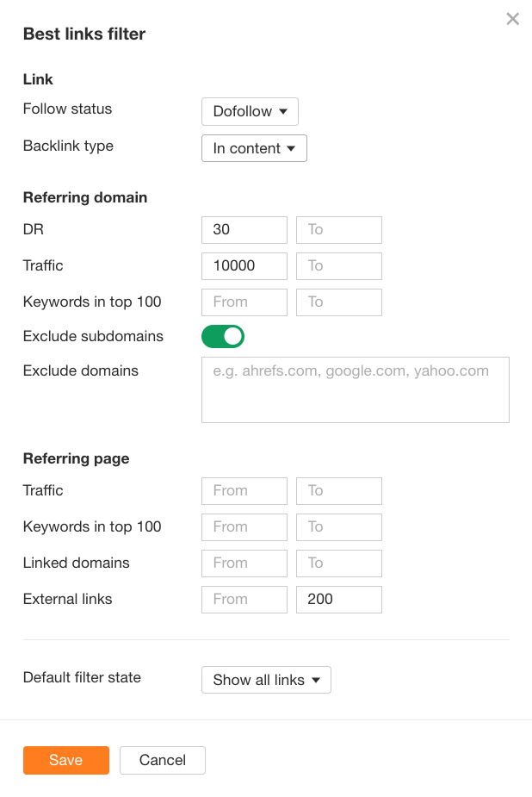Open the Backlink type dropdown
532x797 pixels.
(x=253, y=148)
